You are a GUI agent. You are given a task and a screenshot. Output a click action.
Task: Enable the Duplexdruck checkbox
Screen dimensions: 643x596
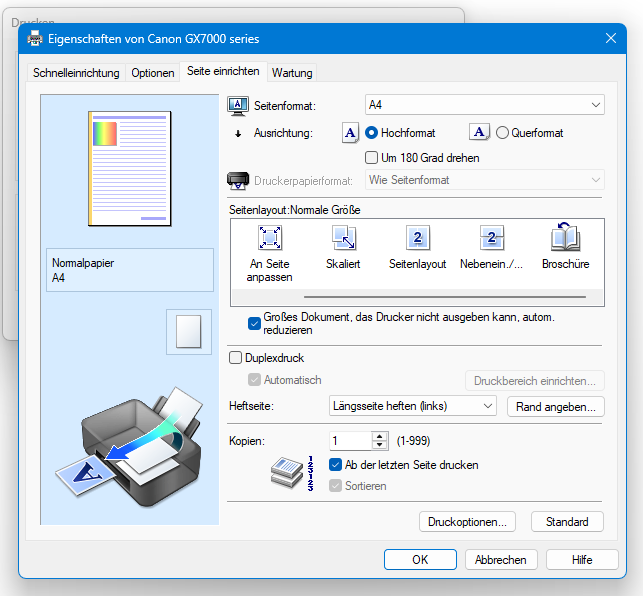coord(235,358)
